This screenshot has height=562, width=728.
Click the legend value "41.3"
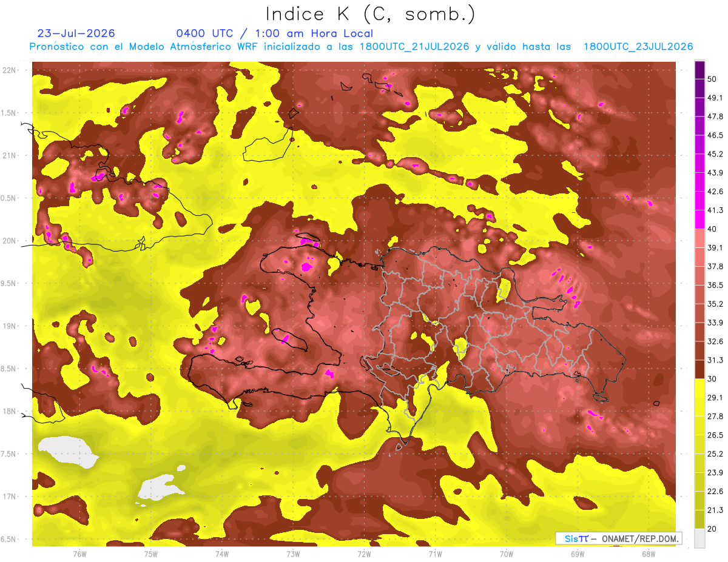pyautogui.click(x=715, y=210)
